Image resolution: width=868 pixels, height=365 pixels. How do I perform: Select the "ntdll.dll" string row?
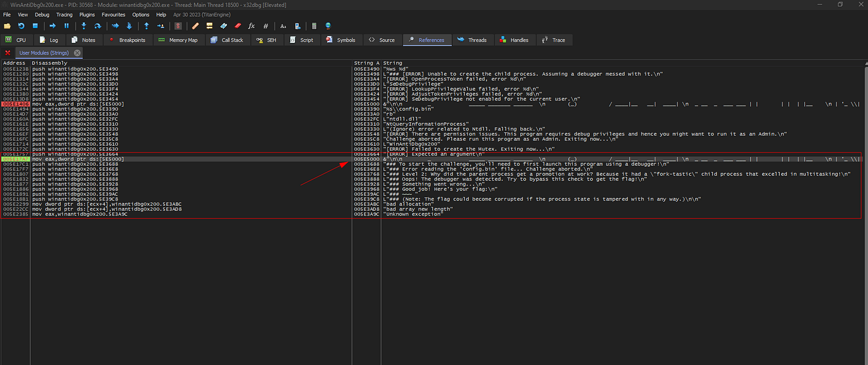403,119
